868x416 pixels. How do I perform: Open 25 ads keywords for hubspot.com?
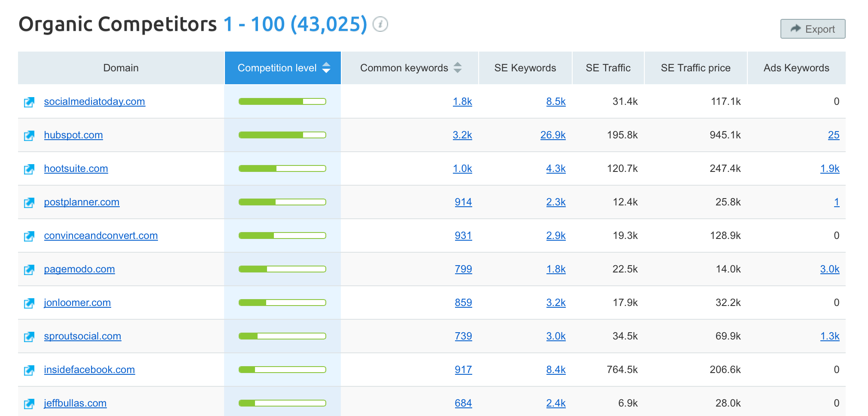tap(834, 135)
